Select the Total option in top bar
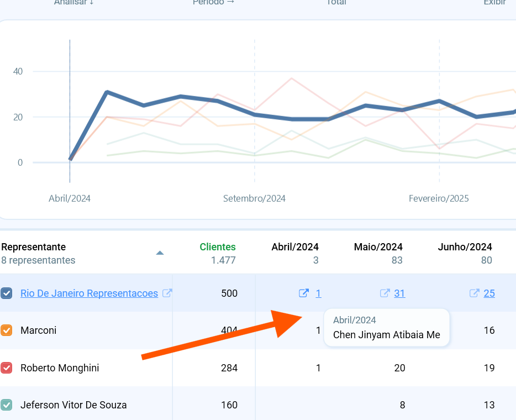This screenshot has height=420, width=516. point(336,2)
